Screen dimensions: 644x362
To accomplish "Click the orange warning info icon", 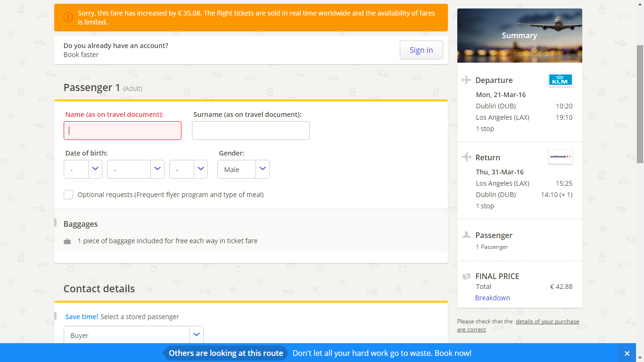I will pyautogui.click(x=68, y=17).
